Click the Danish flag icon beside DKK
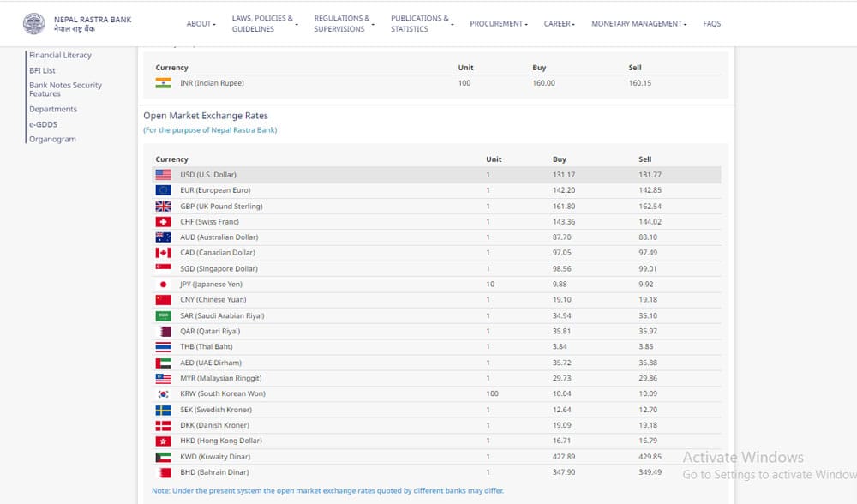Screen dimensions: 857x504 163,425
